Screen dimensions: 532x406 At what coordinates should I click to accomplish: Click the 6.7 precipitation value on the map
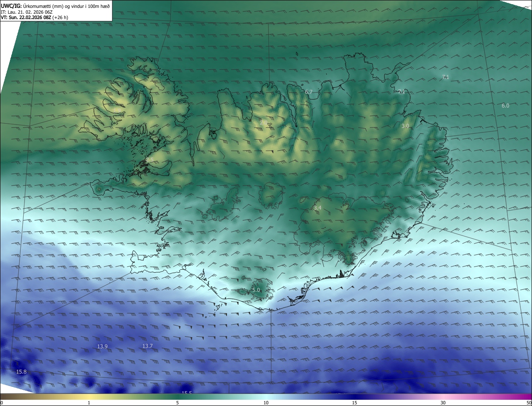[x=308, y=92]
